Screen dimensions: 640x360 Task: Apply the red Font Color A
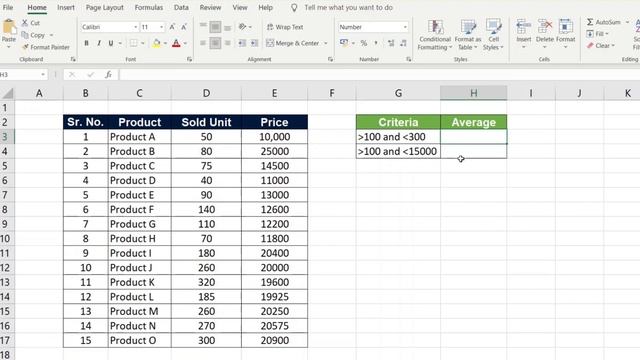176,43
